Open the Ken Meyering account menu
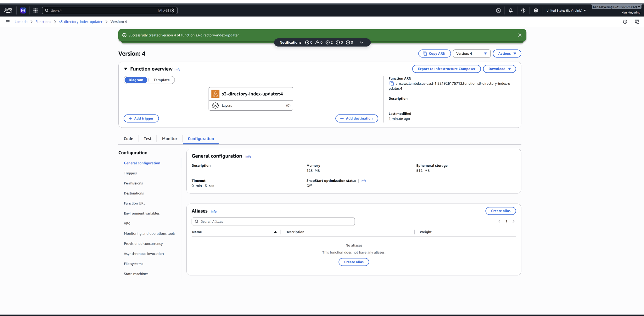The width and height of the screenshot is (644, 316). tap(616, 7)
